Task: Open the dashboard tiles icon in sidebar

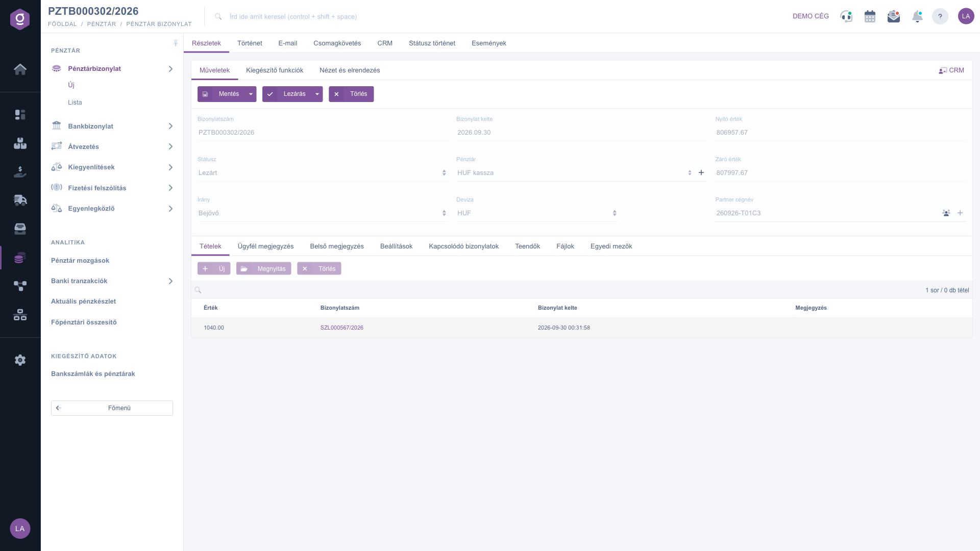Action: pos(20,115)
